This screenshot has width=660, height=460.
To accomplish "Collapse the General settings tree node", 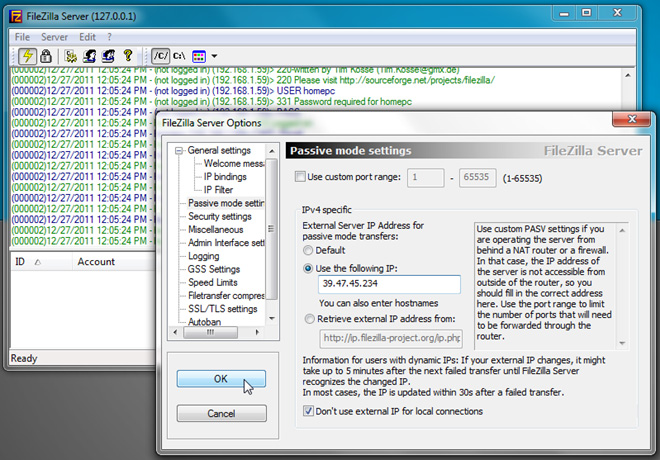I will pyautogui.click(x=180, y=151).
